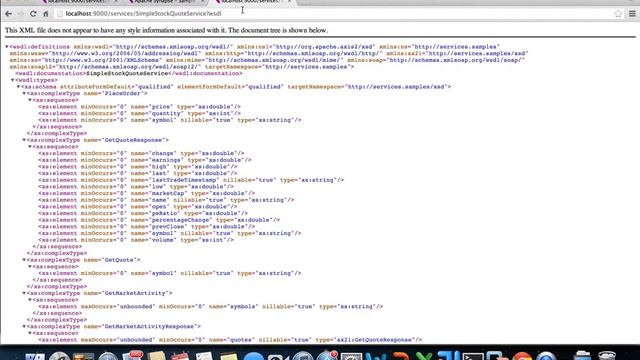This screenshot has width=640, height=360.
Task: Click the element line name="last"
Action: (x=138, y=173)
